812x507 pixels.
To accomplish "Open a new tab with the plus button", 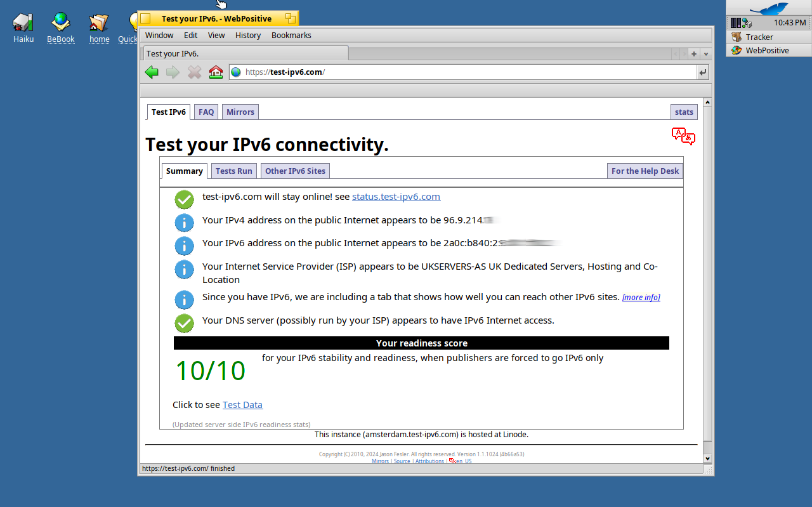I will pos(693,54).
